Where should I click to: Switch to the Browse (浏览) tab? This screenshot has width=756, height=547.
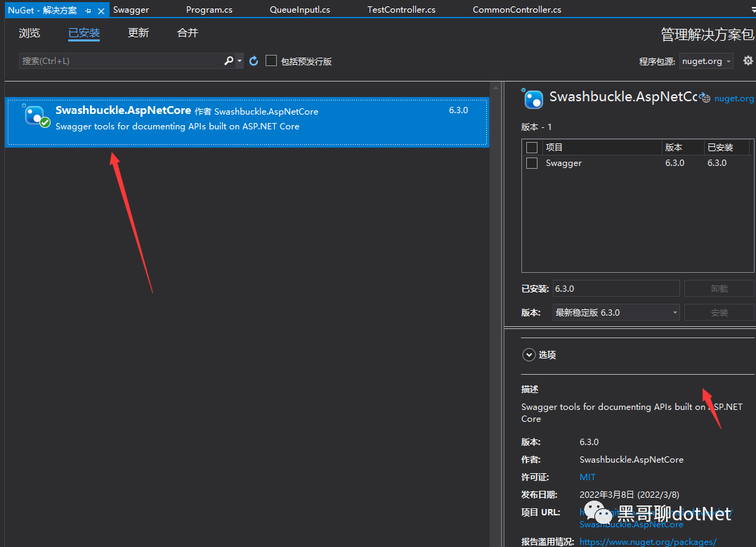pos(30,33)
